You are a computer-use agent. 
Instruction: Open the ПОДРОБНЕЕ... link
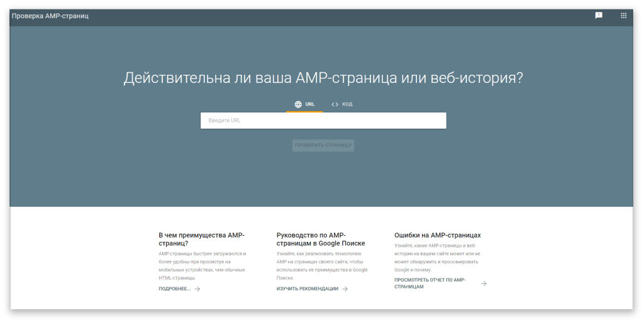tap(175, 289)
